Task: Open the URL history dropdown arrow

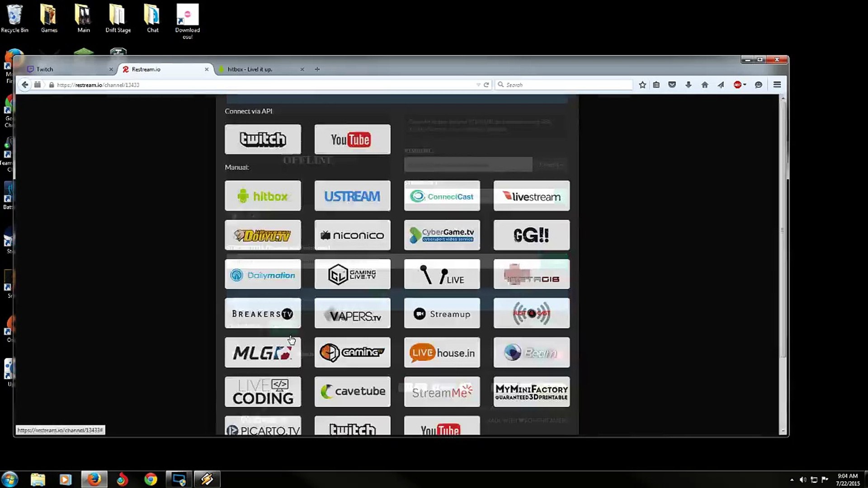Action: tap(478, 84)
